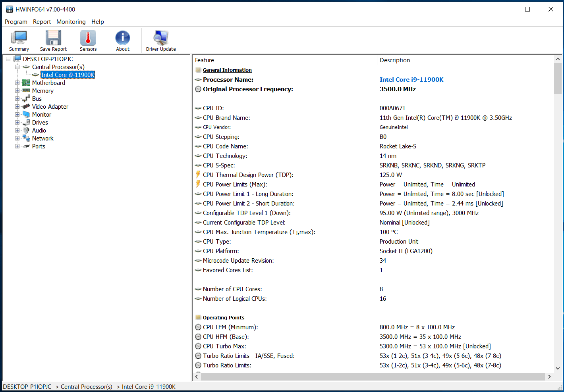Click the Central Processor(s) chip icon
This screenshot has height=392, width=564.
26,67
